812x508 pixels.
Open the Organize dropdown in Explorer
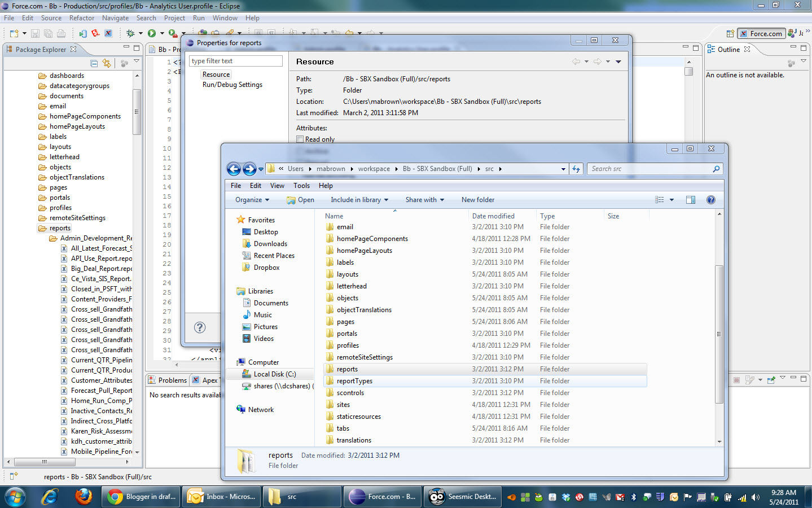[x=252, y=199]
